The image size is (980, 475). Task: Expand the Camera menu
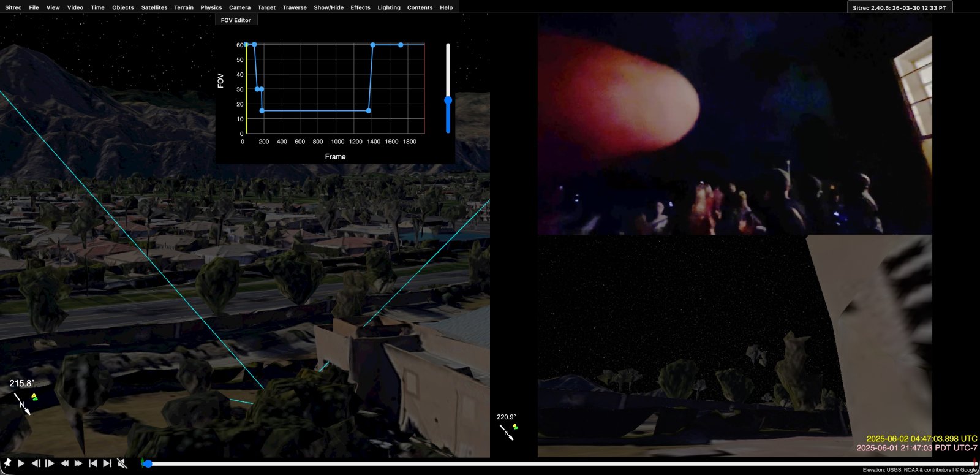tap(239, 7)
